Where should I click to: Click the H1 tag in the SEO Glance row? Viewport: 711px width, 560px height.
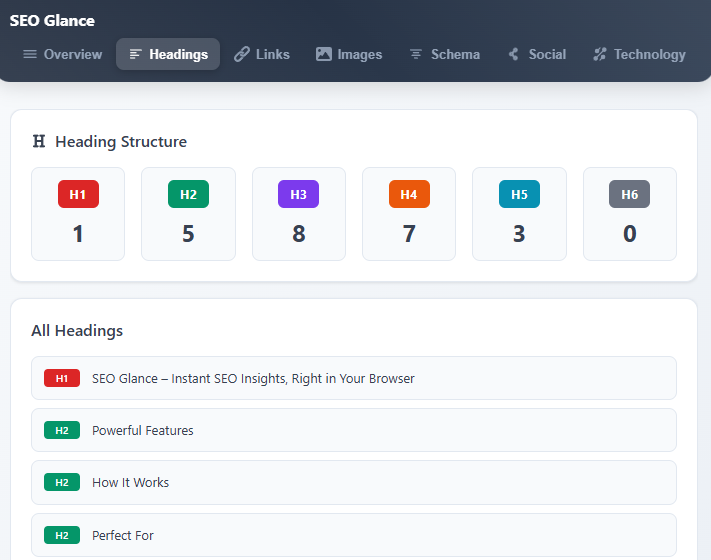click(x=62, y=378)
